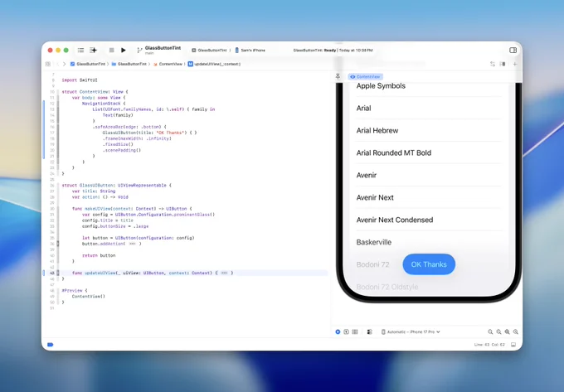
Task: Click the return button line
Action: (x=99, y=255)
